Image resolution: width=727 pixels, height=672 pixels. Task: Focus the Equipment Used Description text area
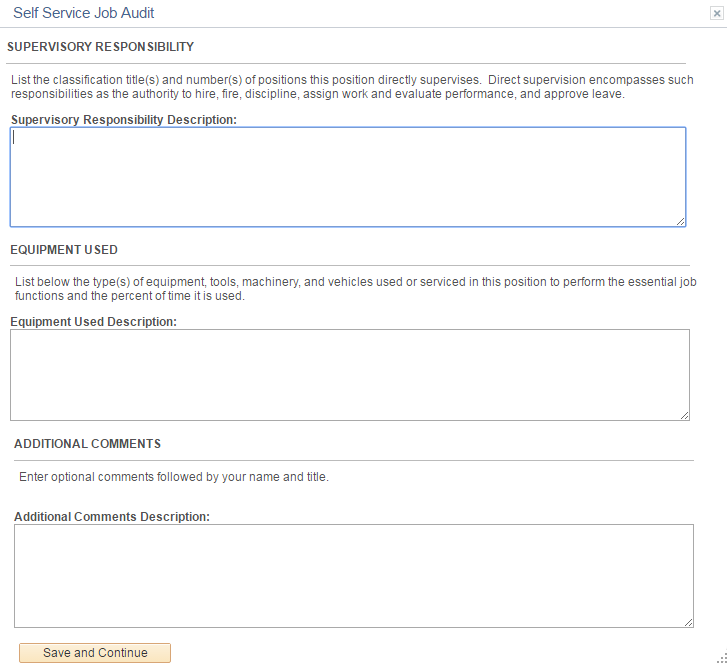349,374
